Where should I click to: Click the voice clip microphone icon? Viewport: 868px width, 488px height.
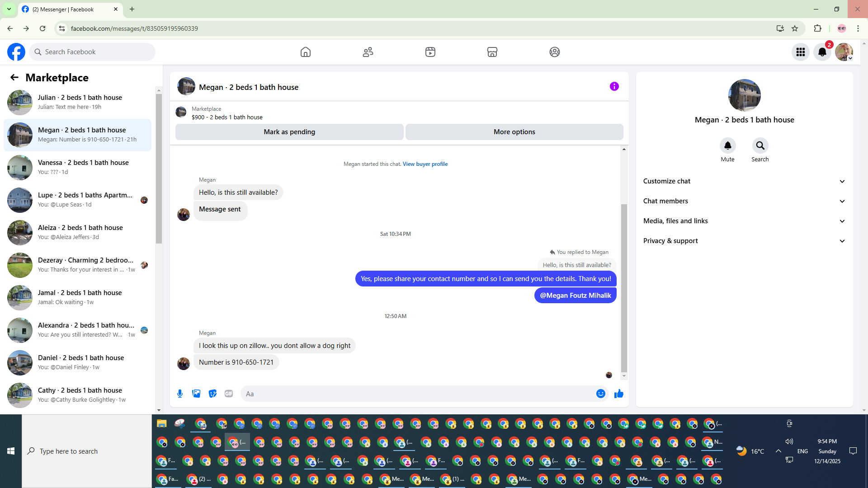coord(180,394)
